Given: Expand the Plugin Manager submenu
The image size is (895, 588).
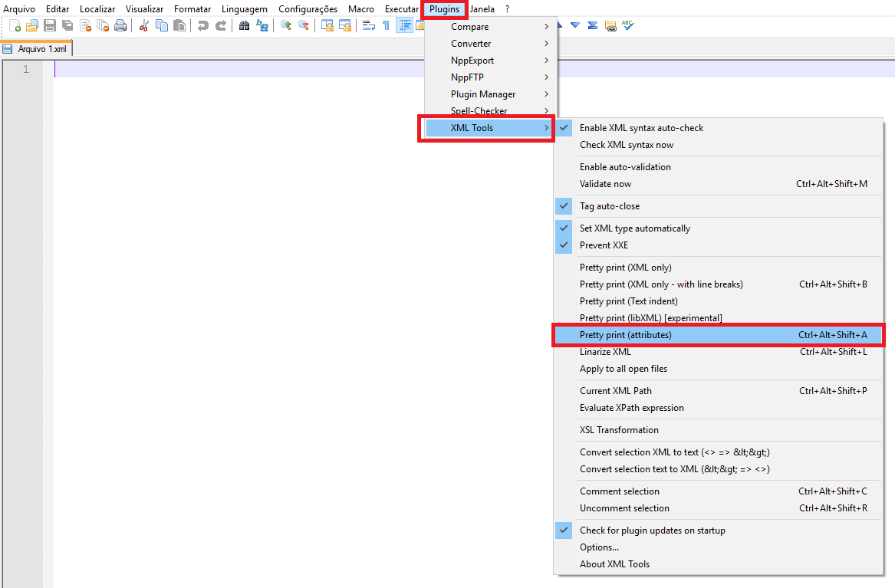Looking at the screenshot, I should coord(490,94).
